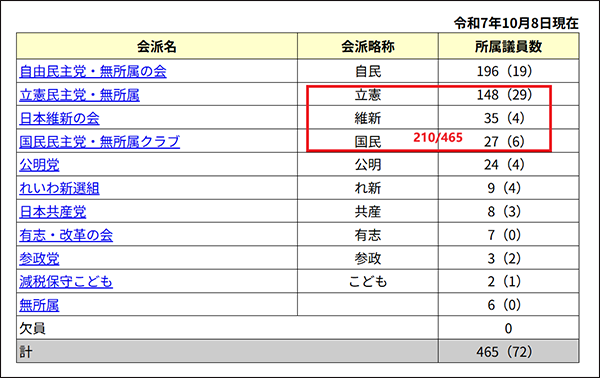Click the vacancy count 0

pos(508,329)
